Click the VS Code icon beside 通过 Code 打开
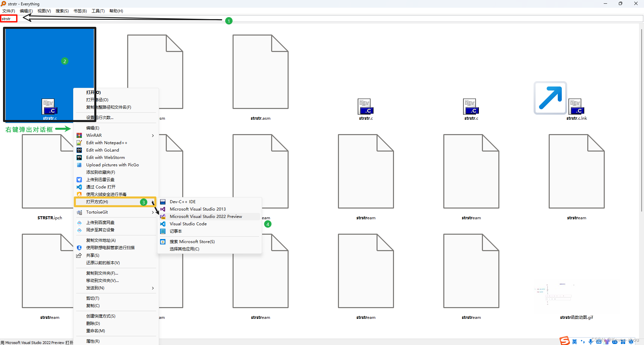Viewport: 644px width, 345px height. [x=79, y=187]
